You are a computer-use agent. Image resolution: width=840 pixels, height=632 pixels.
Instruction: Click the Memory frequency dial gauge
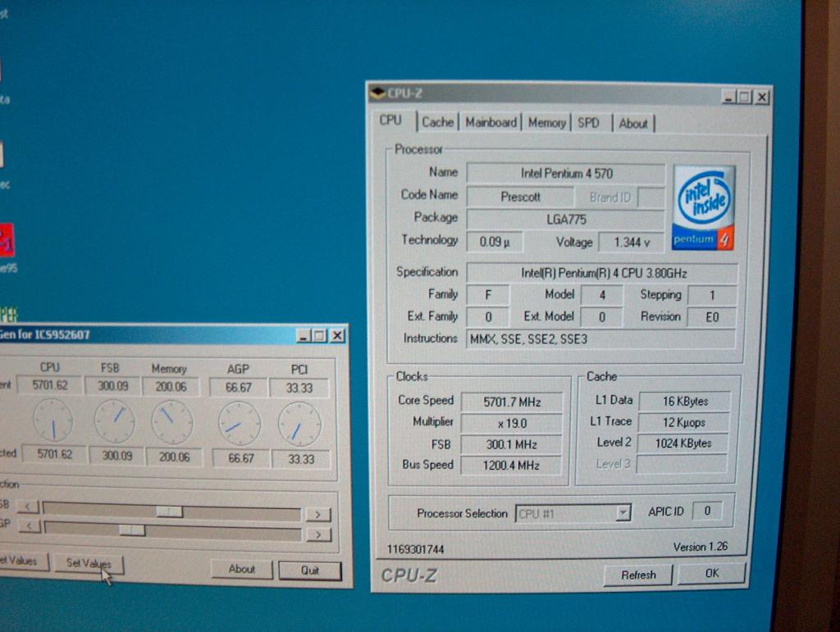pos(172,423)
